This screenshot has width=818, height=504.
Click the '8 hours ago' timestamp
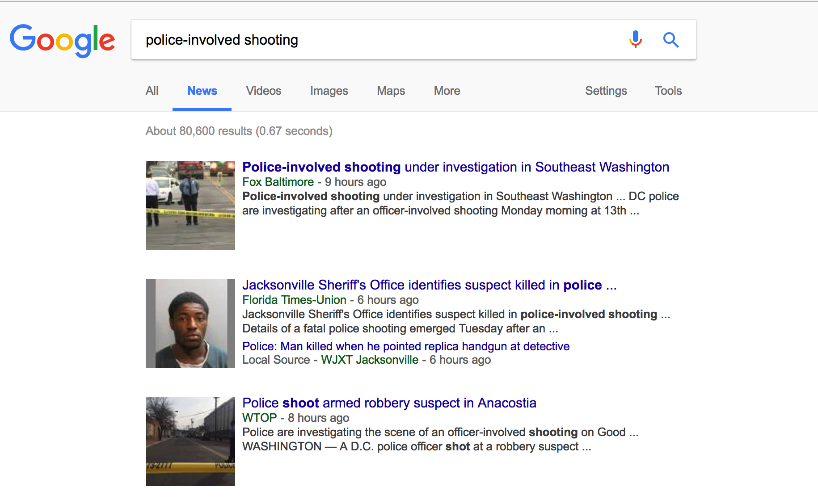[319, 418]
